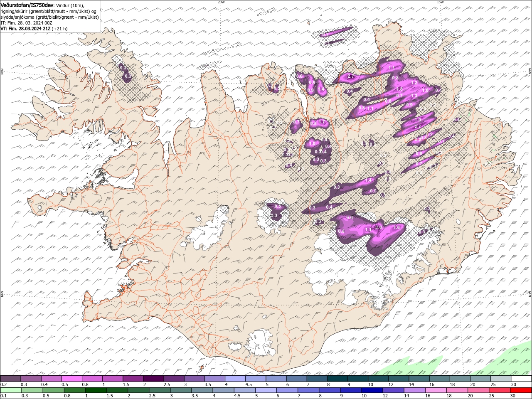
Task: Click the medium green 0.8 swatch in lower legend
Action: tap(75, 390)
